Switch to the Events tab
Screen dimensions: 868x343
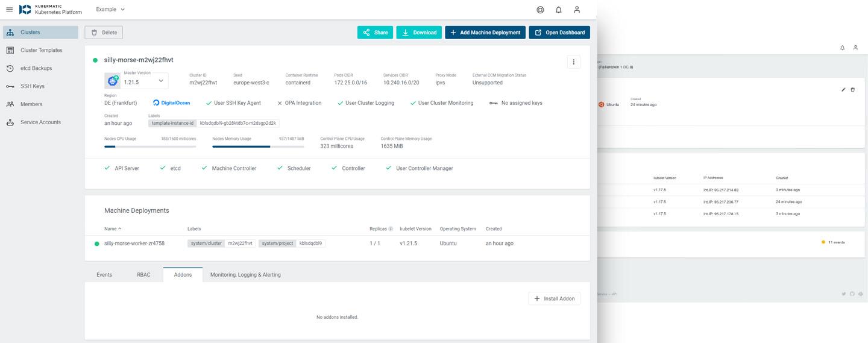point(104,275)
